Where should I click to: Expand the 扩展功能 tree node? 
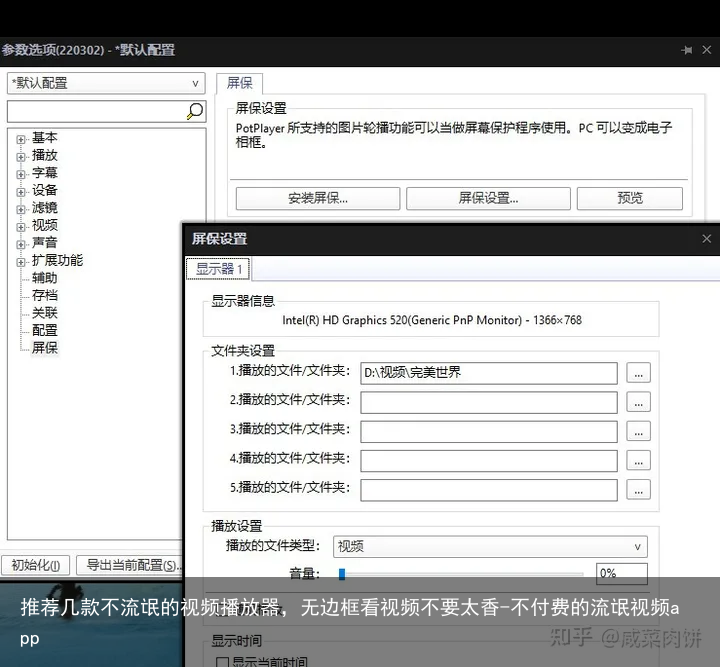click(21, 261)
